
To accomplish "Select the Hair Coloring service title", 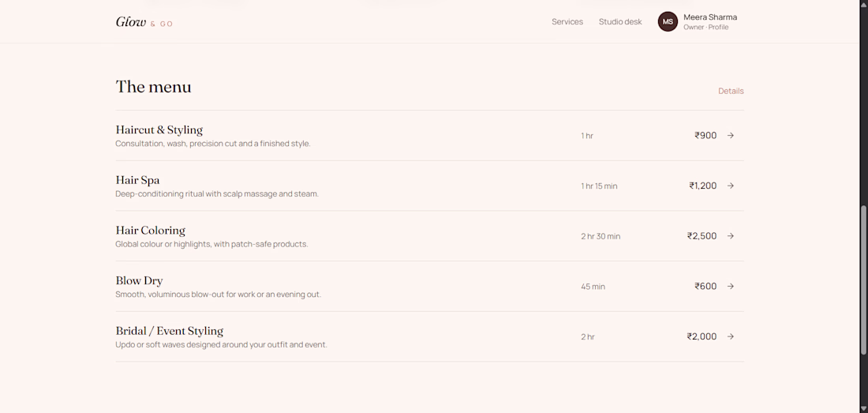I will pyautogui.click(x=150, y=231).
